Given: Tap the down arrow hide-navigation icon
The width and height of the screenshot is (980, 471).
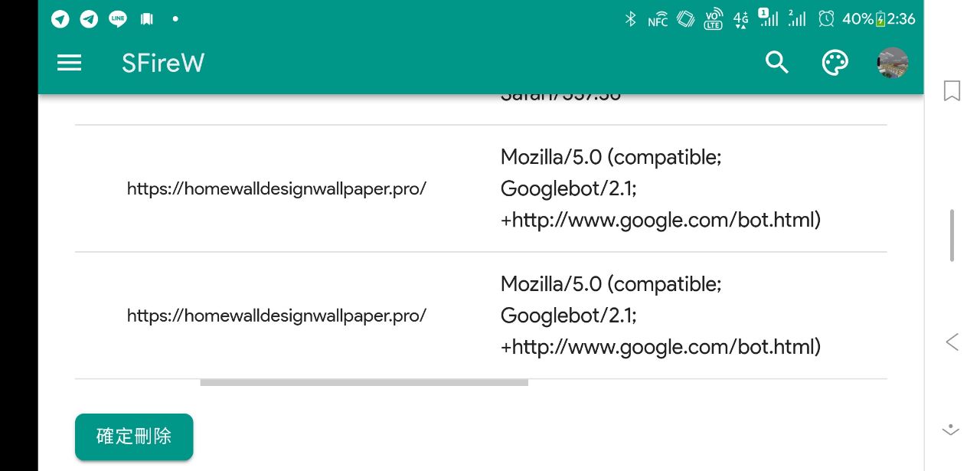Looking at the screenshot, I should tap(951, 430).
